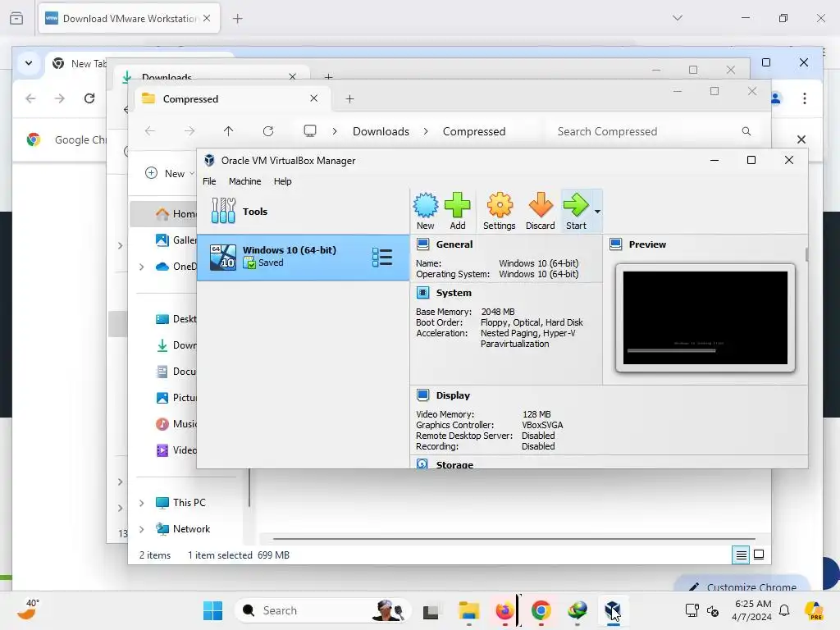Add a new tab in the Explorer window
This screenshot has height=630, width=840.
(x=349, y=99)
